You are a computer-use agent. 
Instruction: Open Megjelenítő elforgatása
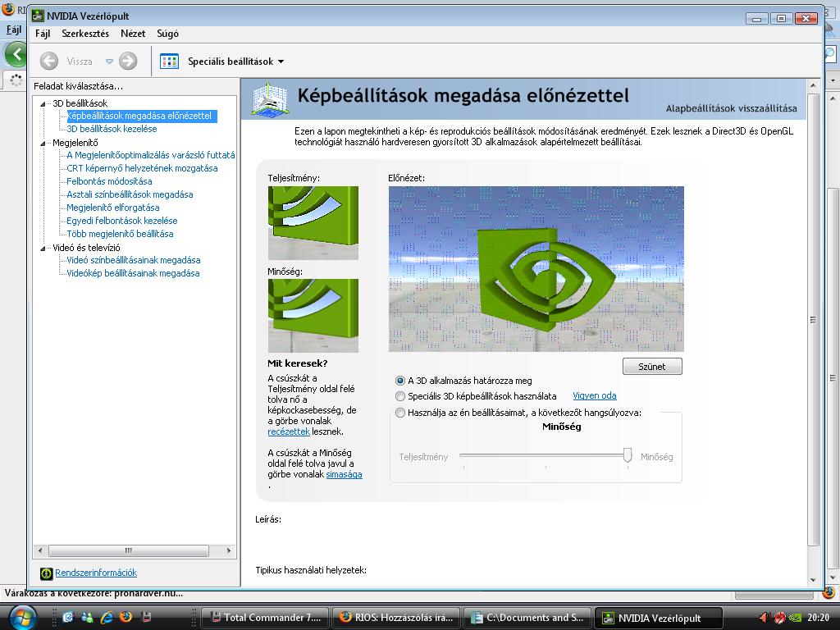click(x=113, y=208)
